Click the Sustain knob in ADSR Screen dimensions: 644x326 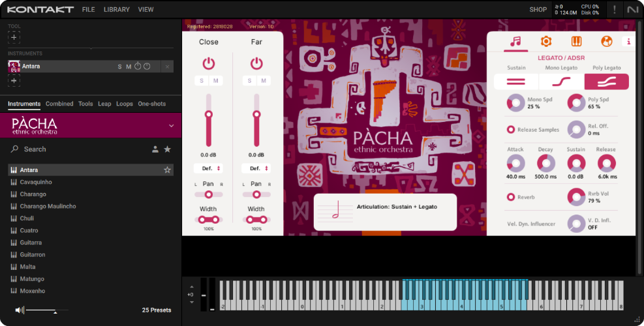click(x=576, y=164)
